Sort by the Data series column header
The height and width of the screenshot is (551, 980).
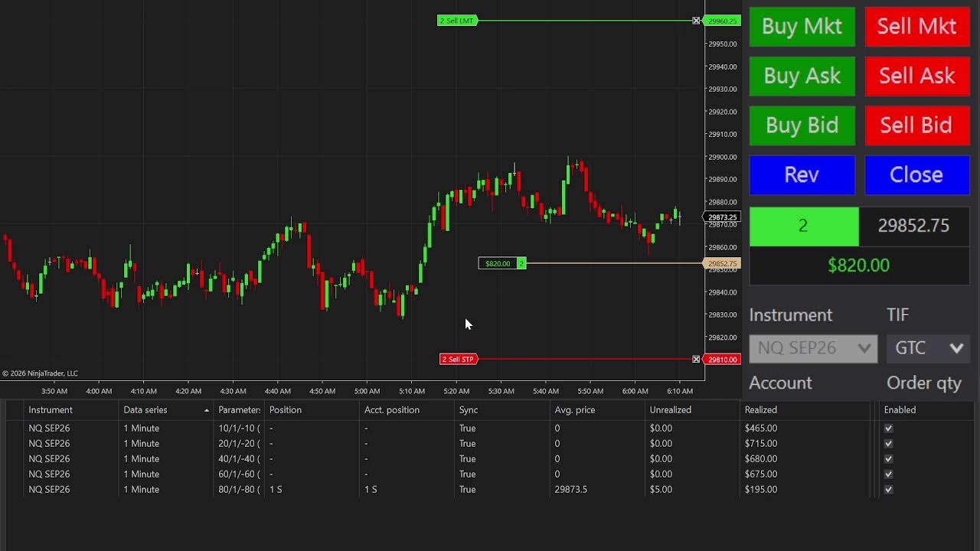pos(165,410)
